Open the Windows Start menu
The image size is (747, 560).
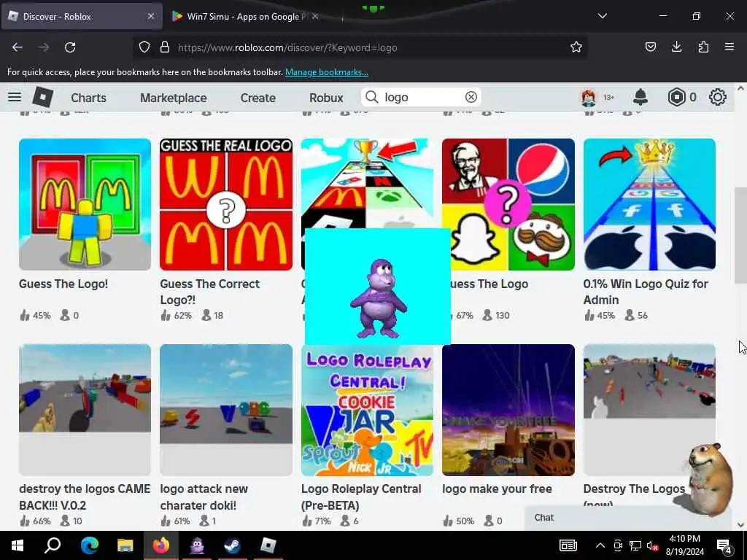click(18, 545)
